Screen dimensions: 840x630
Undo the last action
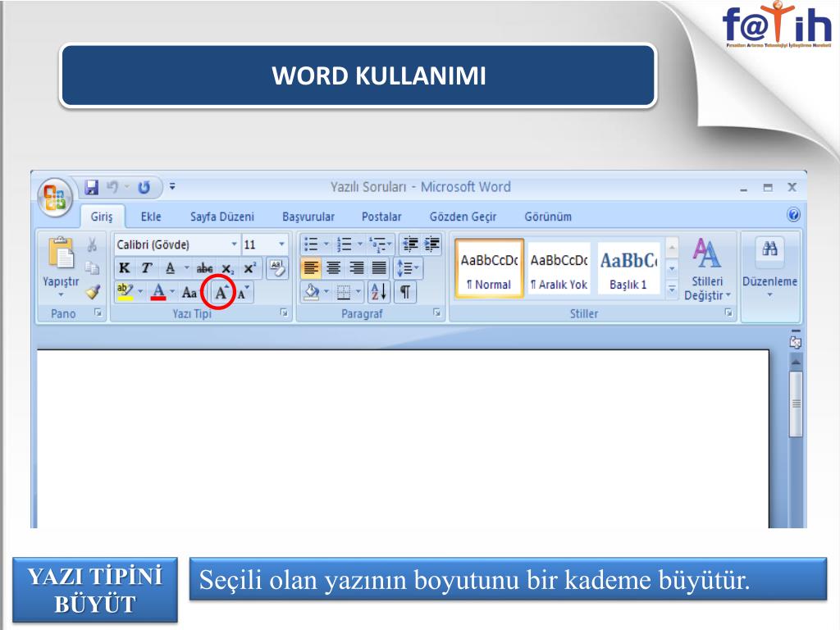pos(112,187)
